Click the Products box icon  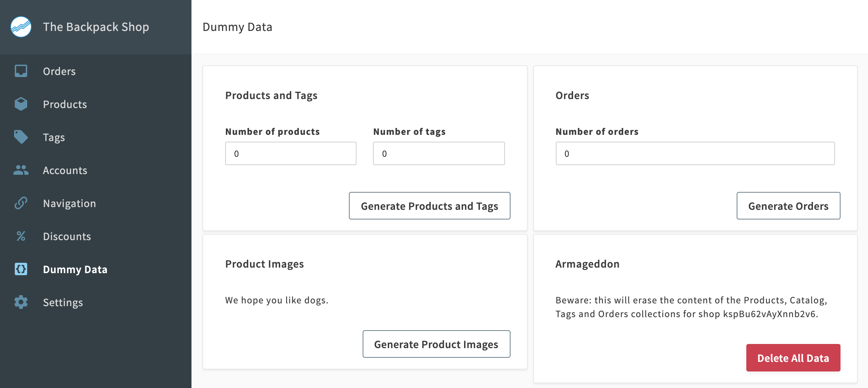(21, 104)
